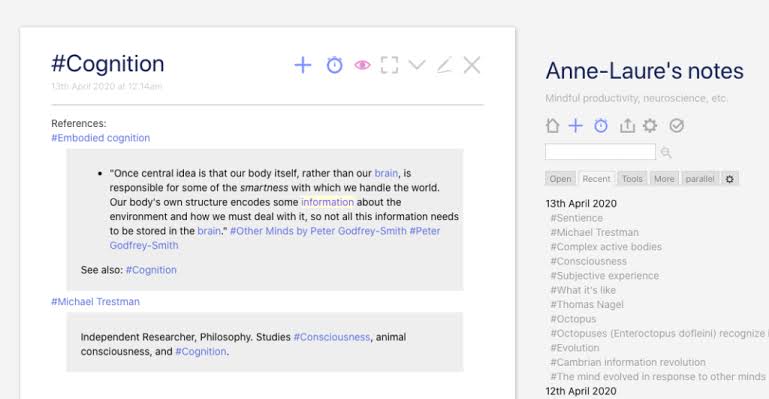Follow first 'brain' link in quote
This screenshot has height=399, width=769.
[386, 174]
